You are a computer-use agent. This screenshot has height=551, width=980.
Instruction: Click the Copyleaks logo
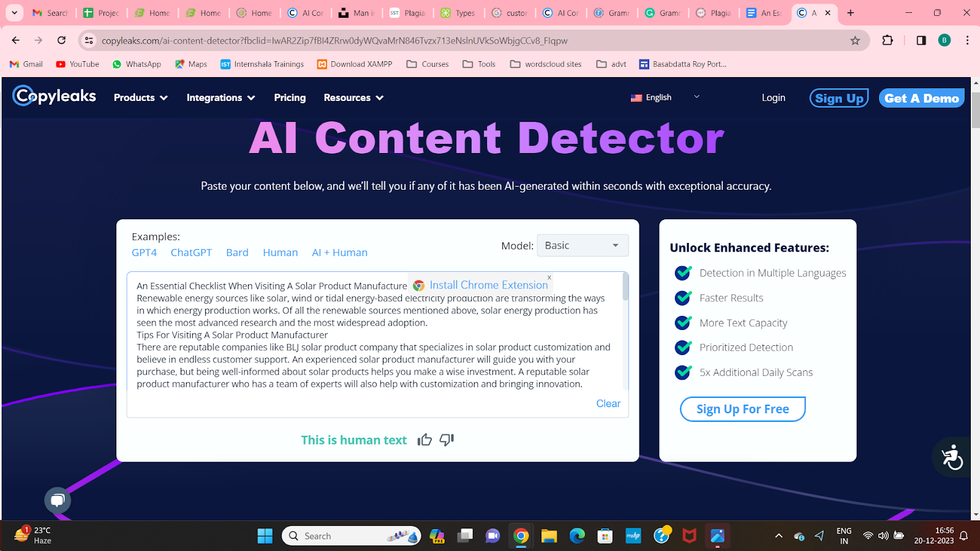click(55, 96)
